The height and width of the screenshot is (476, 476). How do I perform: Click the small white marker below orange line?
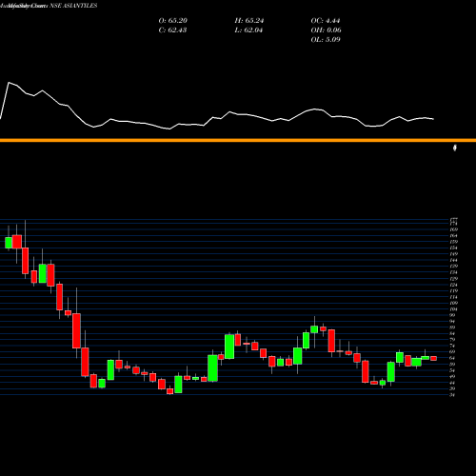click(455, 148)
